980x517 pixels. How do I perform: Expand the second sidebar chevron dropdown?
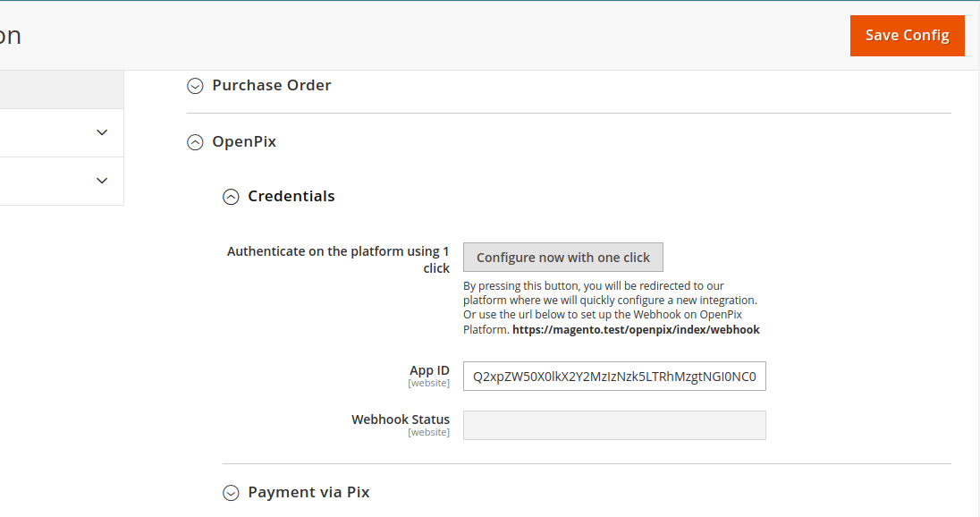101,181
